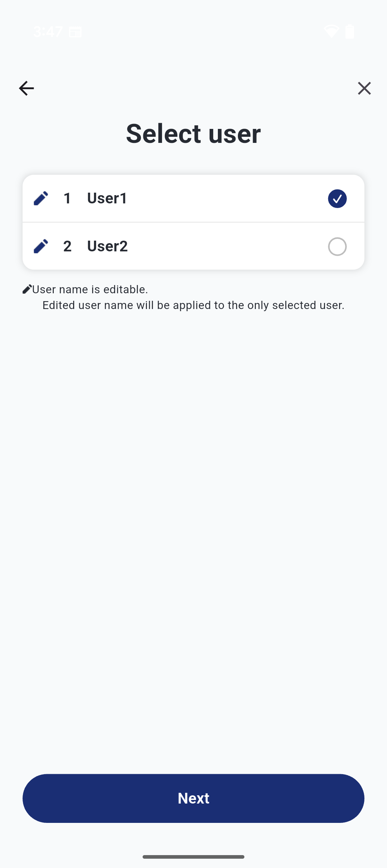Tap the number 2 in the user list

(x=67, y=246)
